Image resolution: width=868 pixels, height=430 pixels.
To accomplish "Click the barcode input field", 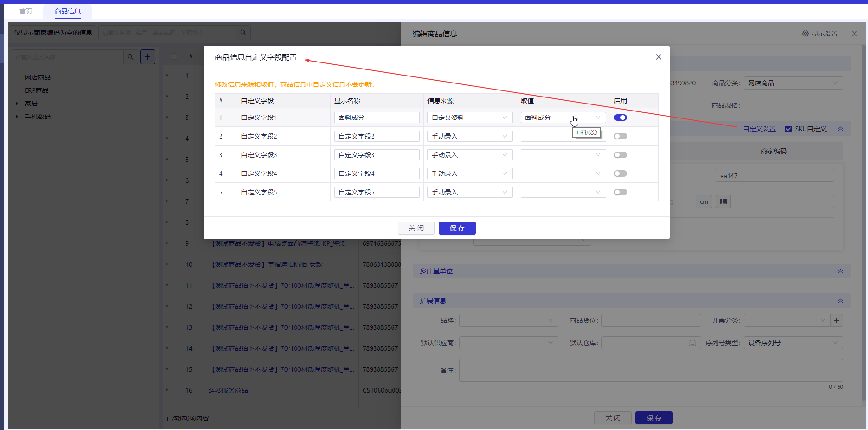I will click(x=782, y=201).
